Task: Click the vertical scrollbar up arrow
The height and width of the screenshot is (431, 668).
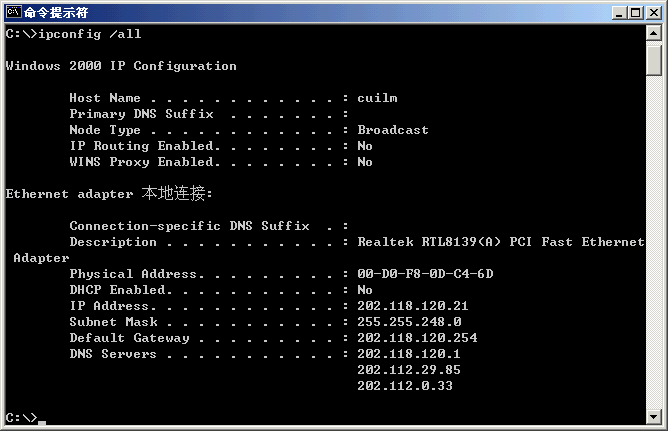Action: pyautogui.click(x=654, y=33)
